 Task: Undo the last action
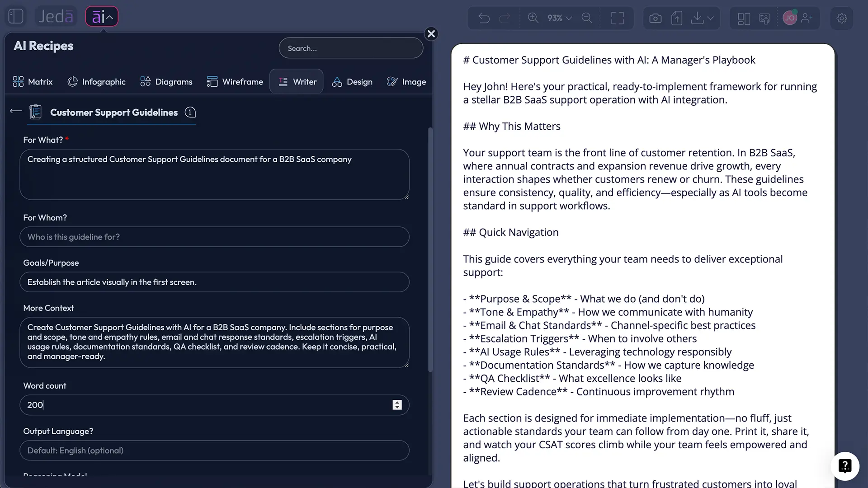tap(484, 18)
